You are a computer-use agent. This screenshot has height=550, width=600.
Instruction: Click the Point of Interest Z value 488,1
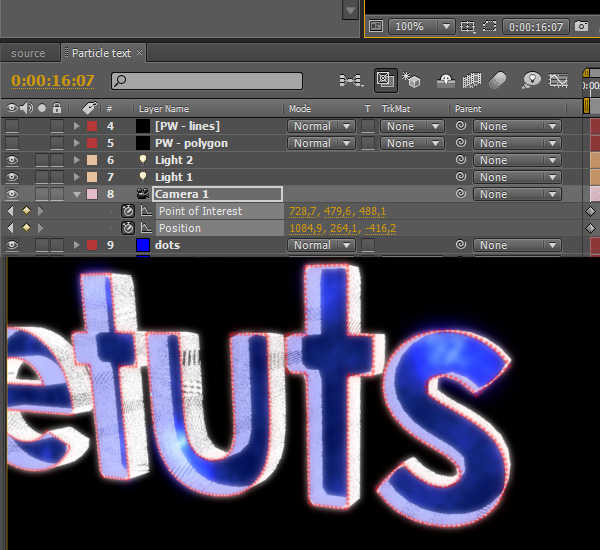click(x=372, y=211)
